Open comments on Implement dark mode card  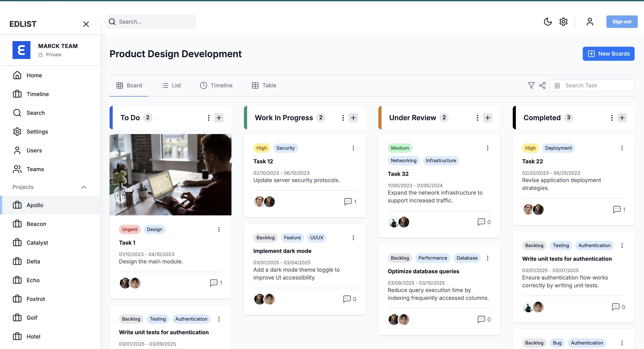tap(350, 299)
